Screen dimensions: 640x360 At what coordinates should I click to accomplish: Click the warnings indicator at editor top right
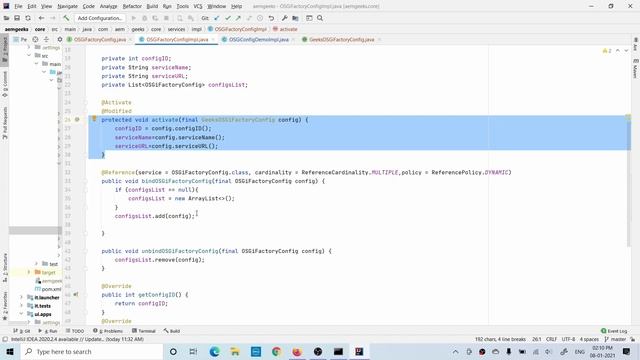607,51
